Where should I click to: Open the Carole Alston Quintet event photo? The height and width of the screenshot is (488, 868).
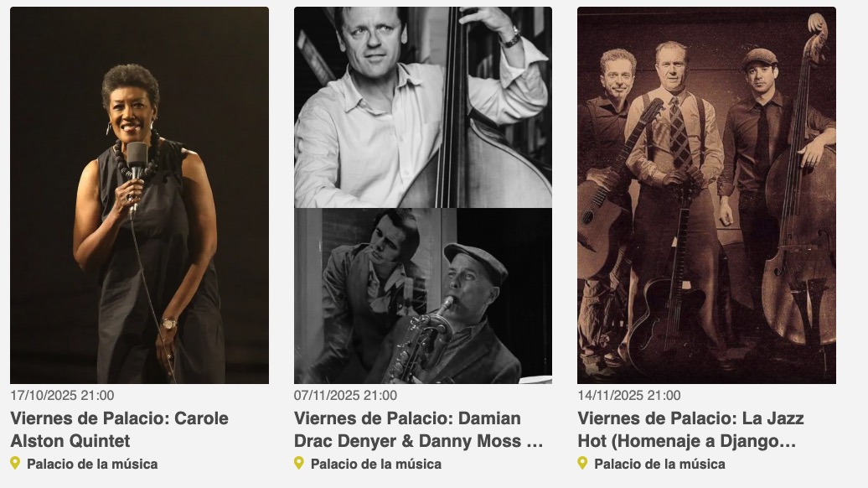tap(139, 195)
